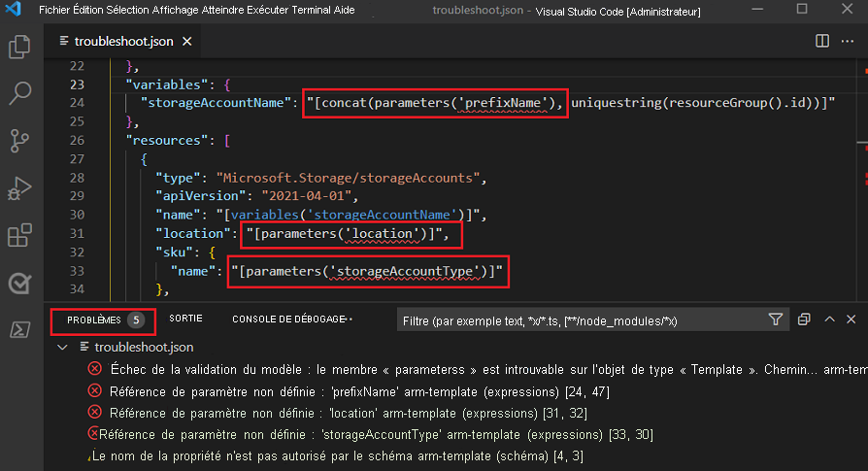Split the editor to the right
Screen dimensions: 868x471
click(x=822, y=41)
